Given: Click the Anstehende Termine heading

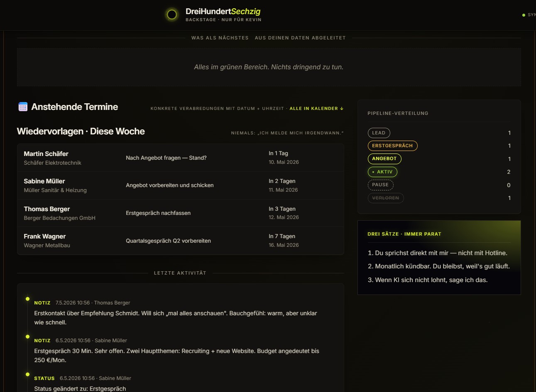Looking at the screenshot, I should pyautogui.click(x=75, y=107).
